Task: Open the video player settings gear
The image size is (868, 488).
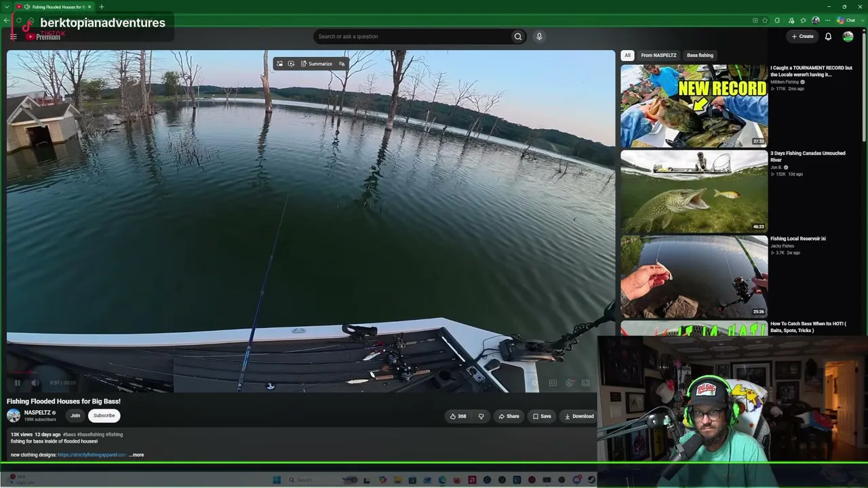Action: coord(570,383)
